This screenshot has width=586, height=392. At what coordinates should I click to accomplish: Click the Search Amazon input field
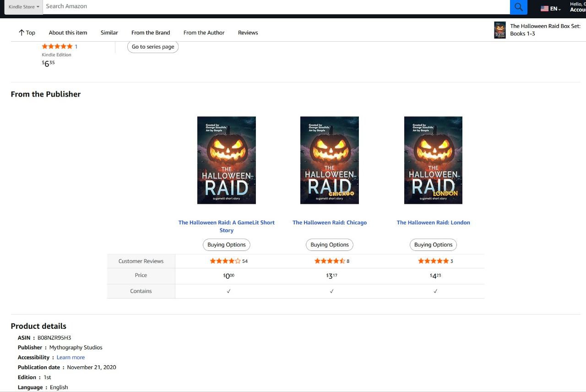tap(277, 6)
